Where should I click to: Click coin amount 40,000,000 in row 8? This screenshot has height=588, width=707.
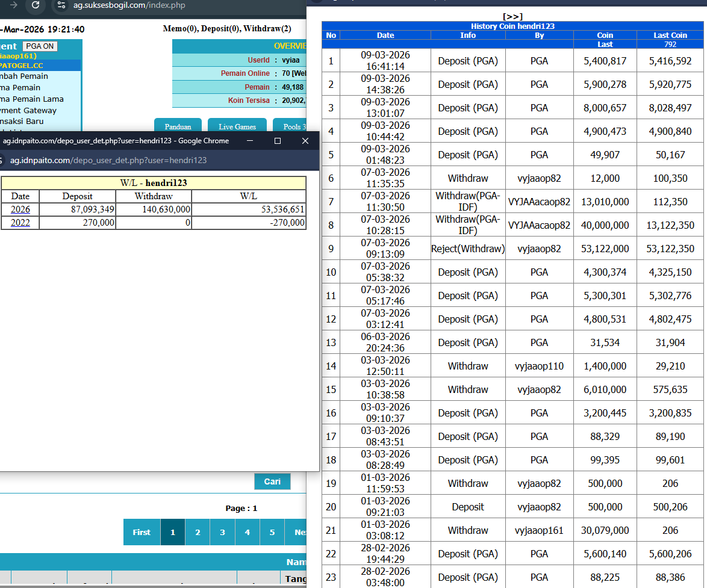[605, 225]
